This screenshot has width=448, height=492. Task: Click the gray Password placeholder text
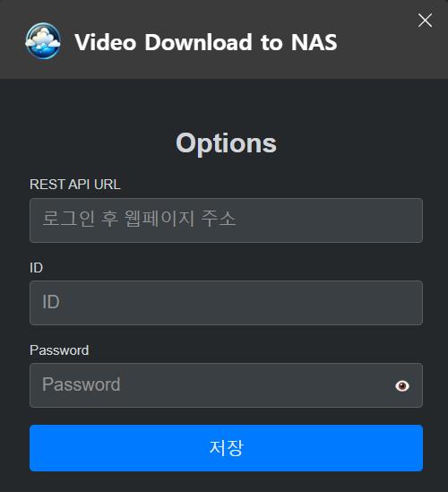pyautogui.click(x=82, y=384)
